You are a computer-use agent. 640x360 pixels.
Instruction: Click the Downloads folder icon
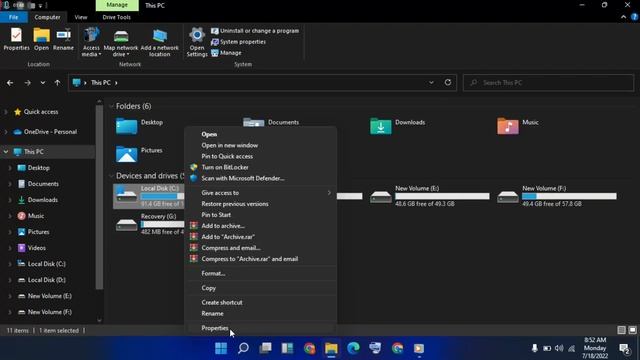click(380, 126)
